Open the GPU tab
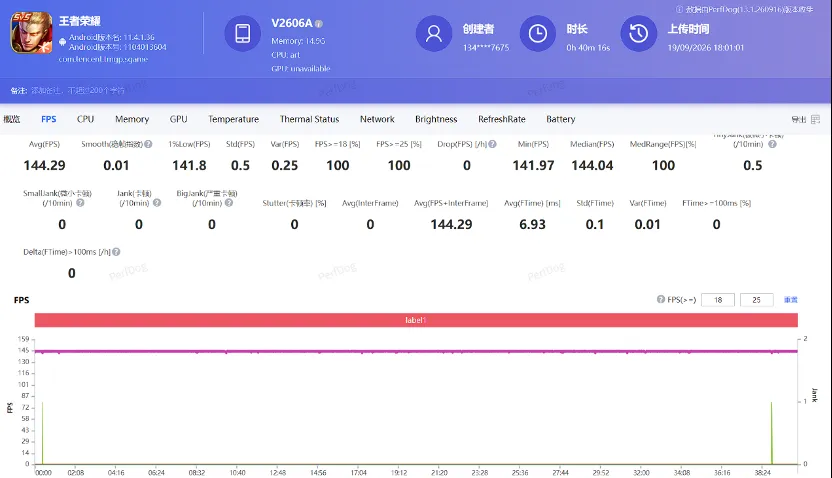The width and height of the screenshot is (832, 478). pyautogui.click(x=178, y=119)
